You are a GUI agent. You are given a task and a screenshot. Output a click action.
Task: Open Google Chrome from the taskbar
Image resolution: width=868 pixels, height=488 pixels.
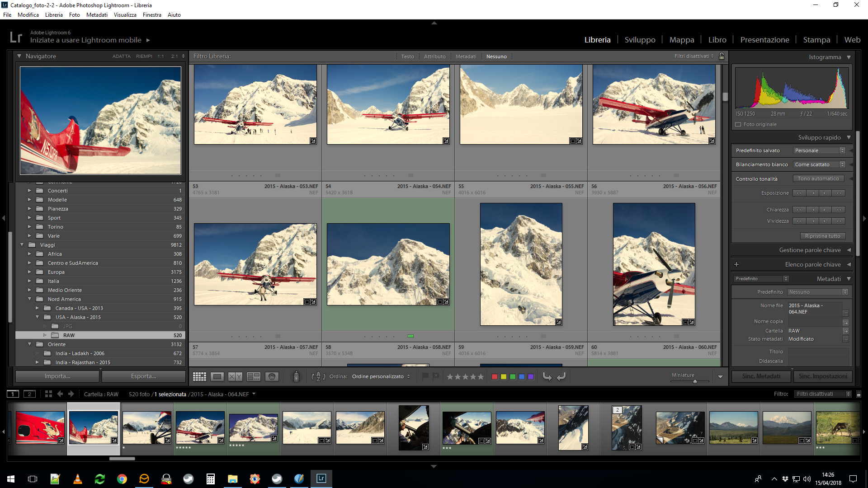[122, 479]
